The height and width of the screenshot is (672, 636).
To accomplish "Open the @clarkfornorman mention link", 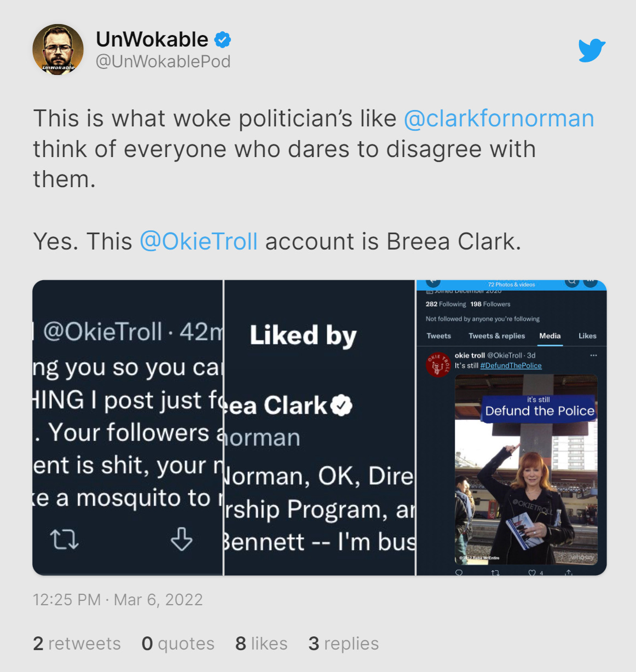I will coord(499,119).
